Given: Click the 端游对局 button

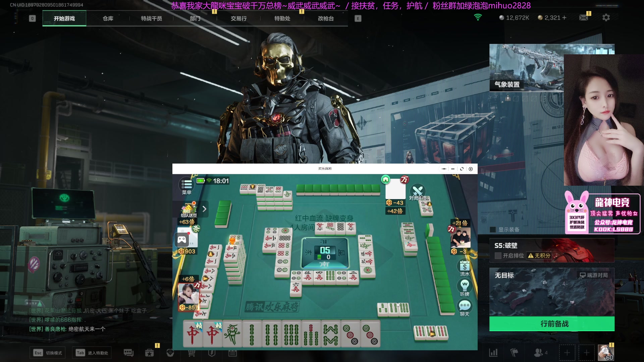Looking at the screenshot, I should coord(594,275).
